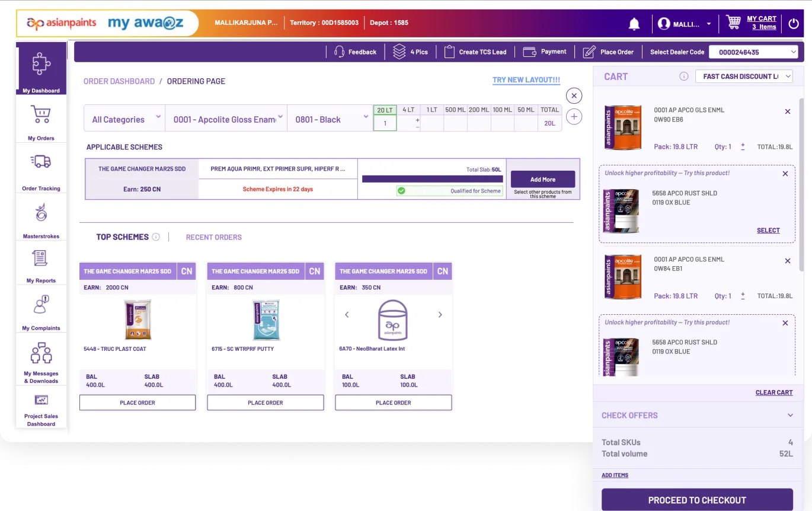Click SELECT on the first APCO RUST SHLD suggestion

(768, 231)
